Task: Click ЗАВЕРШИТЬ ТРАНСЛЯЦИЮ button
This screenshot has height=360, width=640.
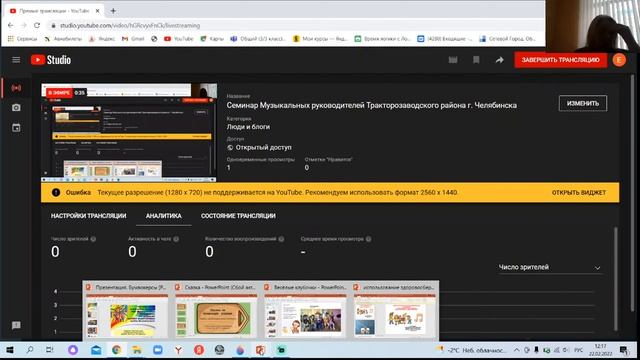Action: tap(560, 60)
